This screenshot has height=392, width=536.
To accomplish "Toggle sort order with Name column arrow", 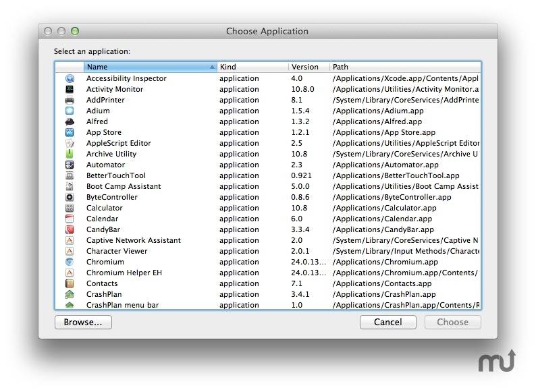I will (213, 67).
